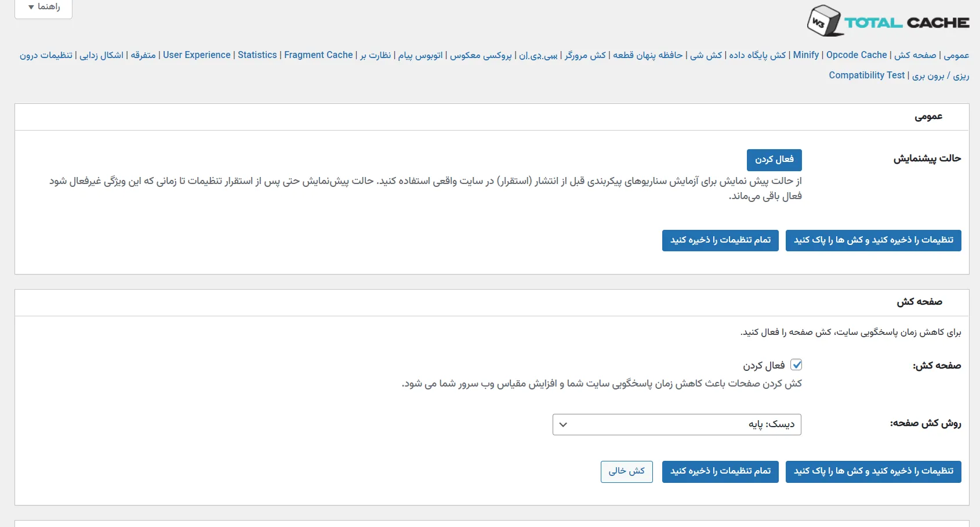Open the متفرقه link
This screenshot has width=980, height=527.
tap(143, 55)
